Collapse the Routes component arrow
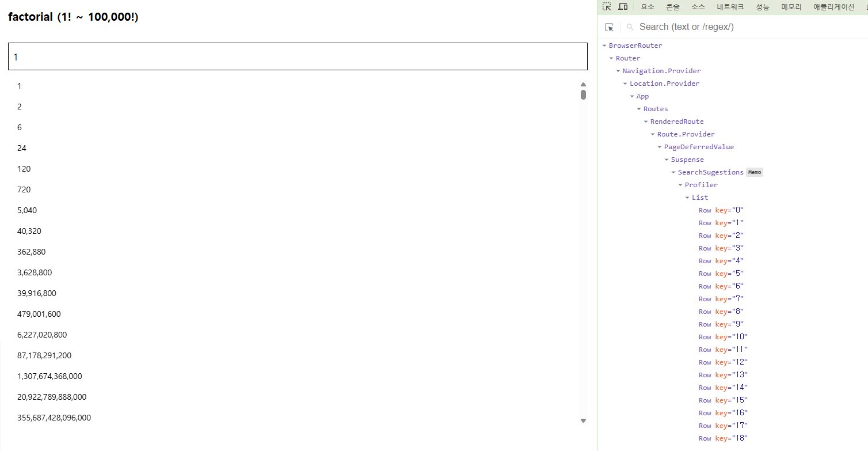 tap(639, 109)
